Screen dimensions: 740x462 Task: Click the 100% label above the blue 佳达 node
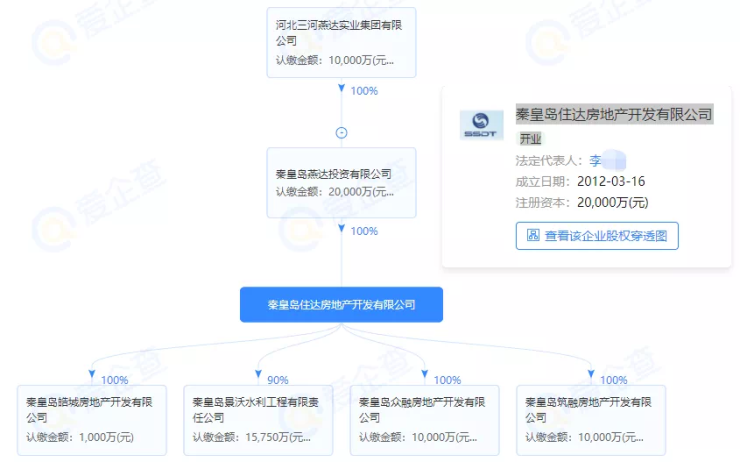[364, 231]
